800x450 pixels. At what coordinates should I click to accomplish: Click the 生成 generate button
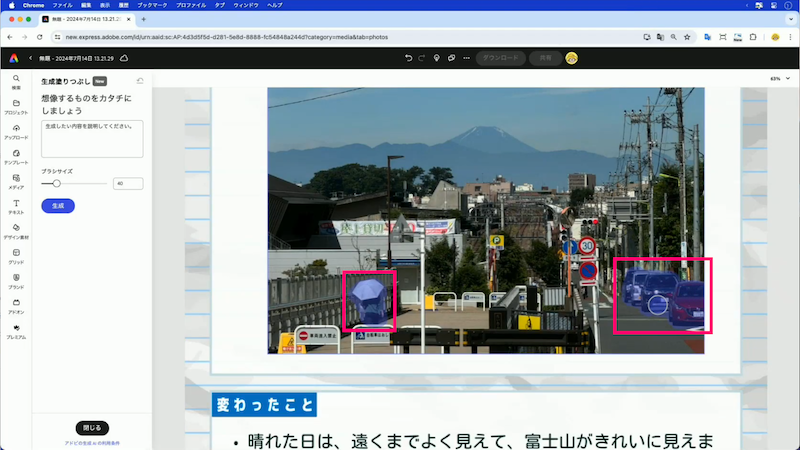coord(58,206)
